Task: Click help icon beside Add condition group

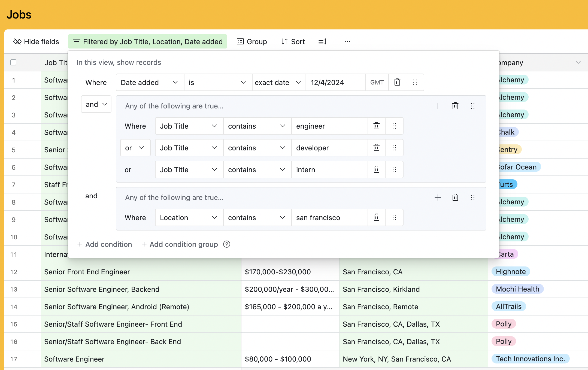Action: point(226,244)
